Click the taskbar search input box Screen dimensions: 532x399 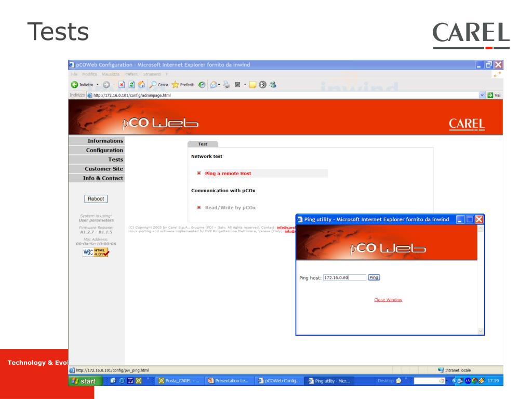[429, 381]
